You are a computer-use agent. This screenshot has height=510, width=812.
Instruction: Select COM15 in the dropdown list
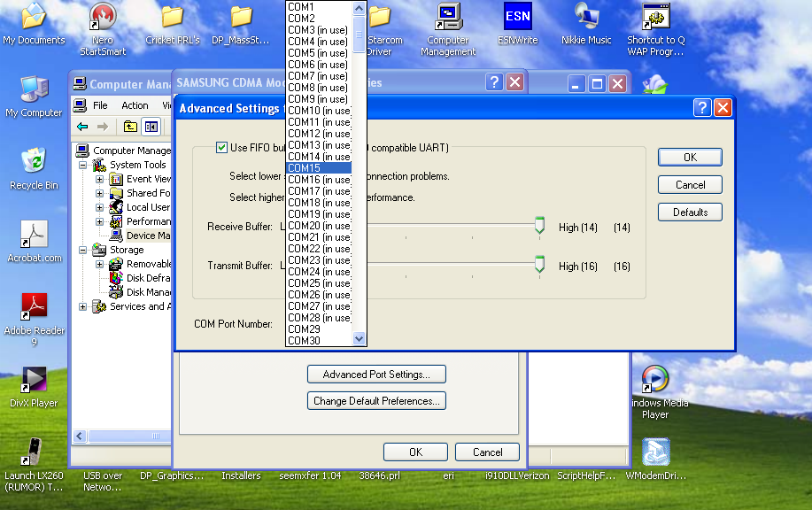319,167
